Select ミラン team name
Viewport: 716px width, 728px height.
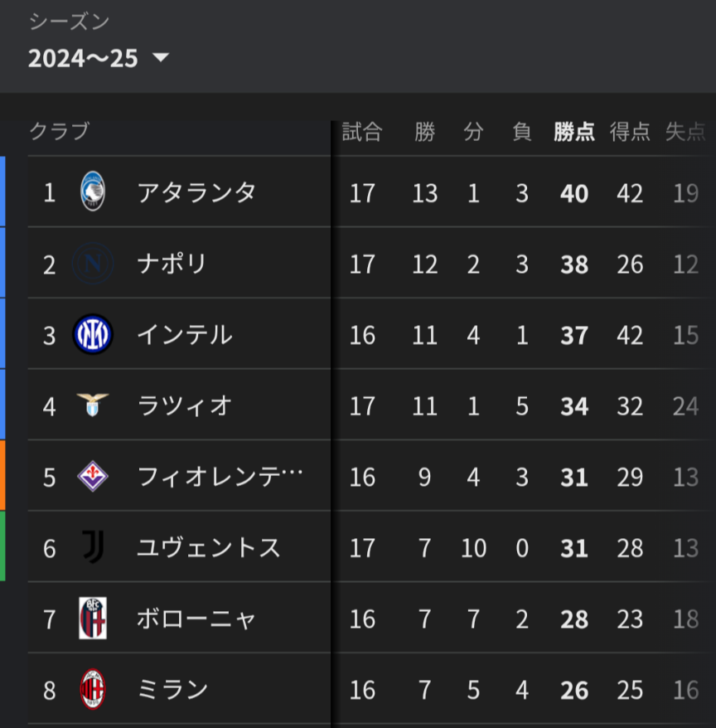pos(172,690)
